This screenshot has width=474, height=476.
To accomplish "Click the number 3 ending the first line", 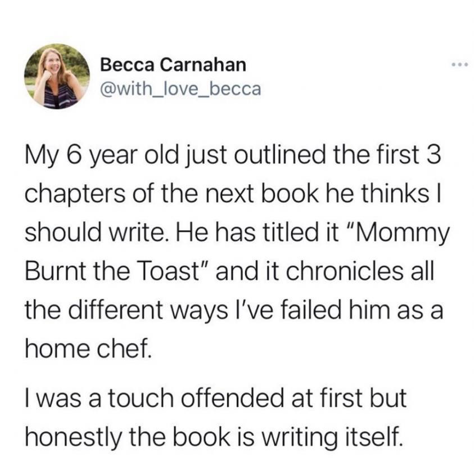I will [434, 155].
